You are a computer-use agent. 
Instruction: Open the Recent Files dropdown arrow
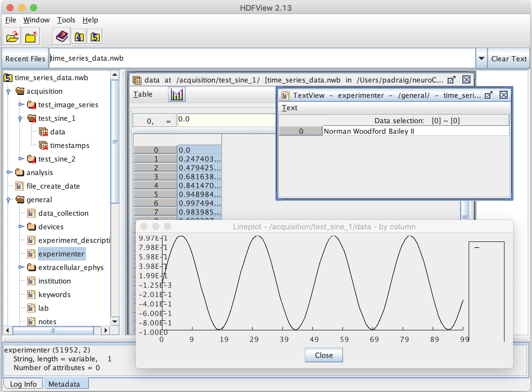(x=481, y=59)
